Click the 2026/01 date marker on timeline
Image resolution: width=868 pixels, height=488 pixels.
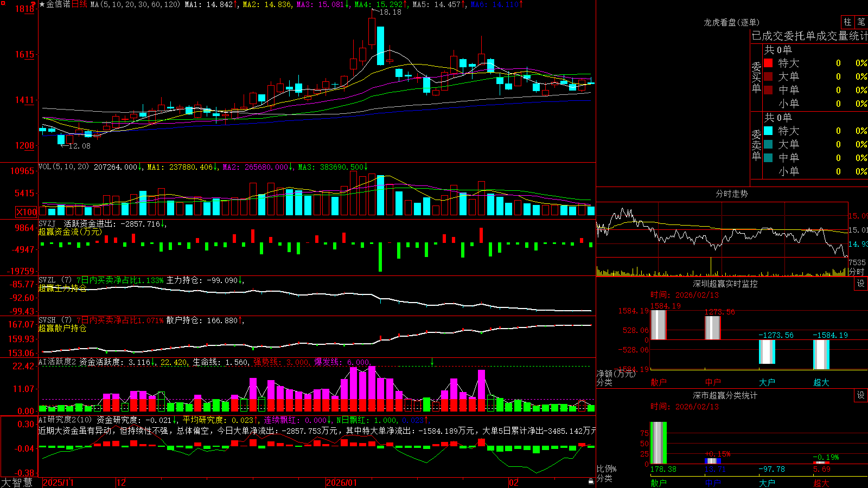click(x=342, y=483)
